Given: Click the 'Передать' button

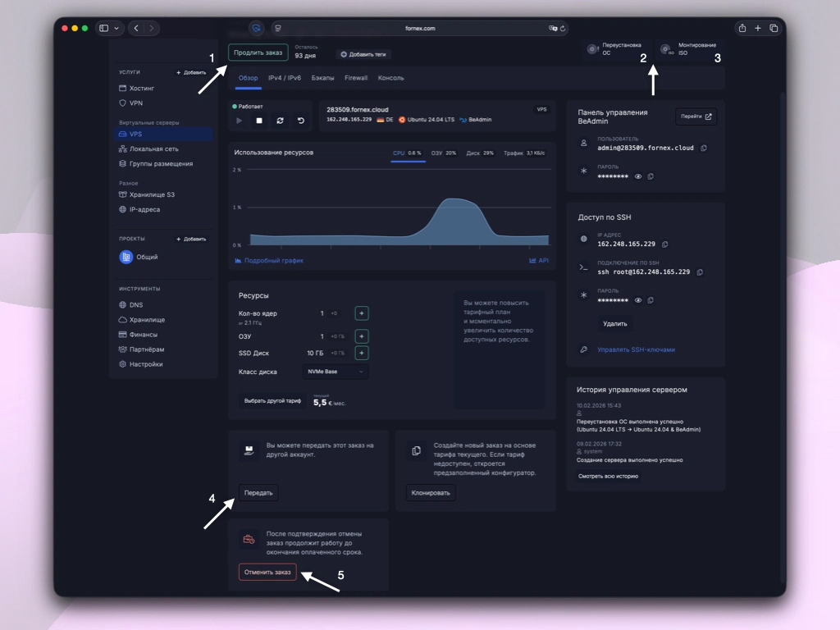Looking at the screenshot, I should click(258, 493).
